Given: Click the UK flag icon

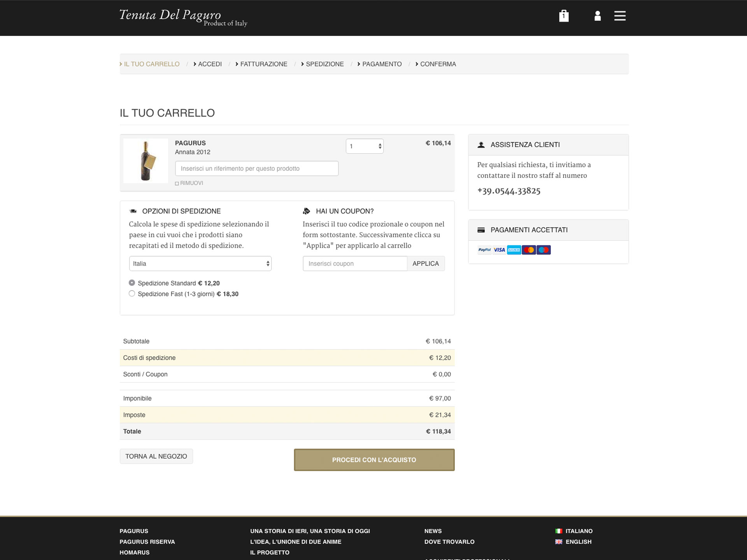Looking at the screenshot, I should pos(559,542).
